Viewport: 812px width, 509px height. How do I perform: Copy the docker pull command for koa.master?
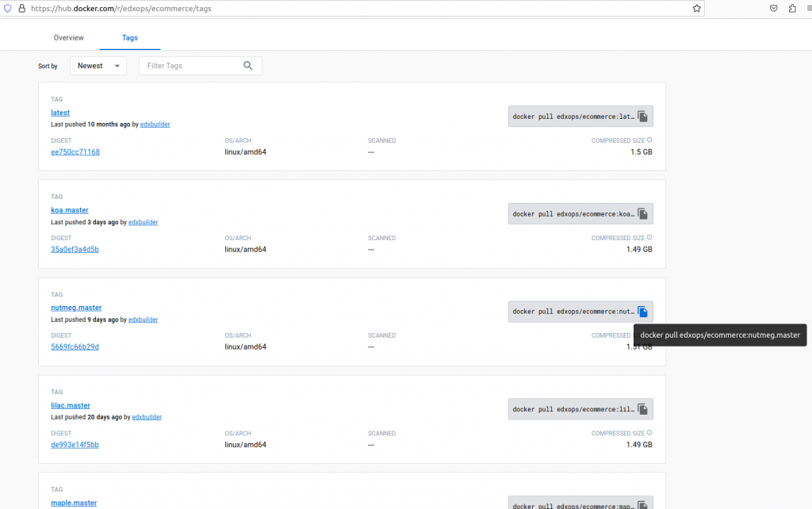point(642,214)
